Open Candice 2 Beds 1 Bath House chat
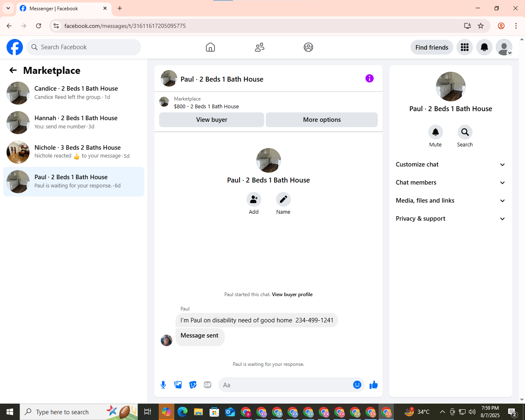The image size is (525, 420). (74, 93)
